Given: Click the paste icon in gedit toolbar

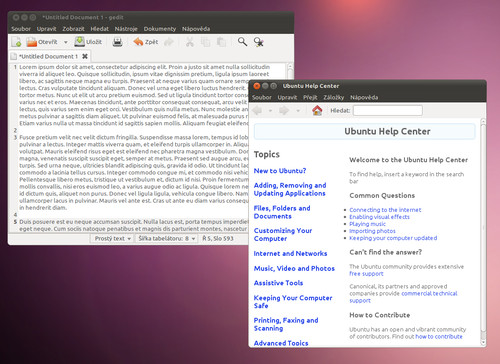Looking at the screenshot, I should [x=221, y=42].
